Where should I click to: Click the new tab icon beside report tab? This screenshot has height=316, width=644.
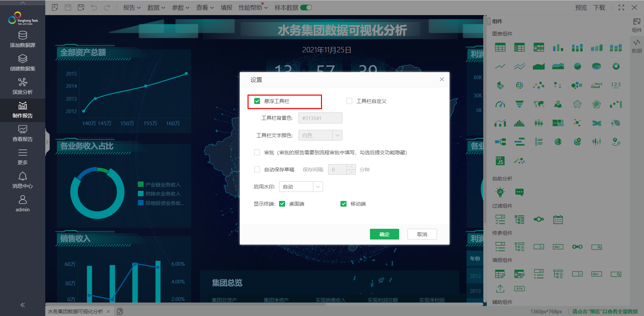click(120, 311)
